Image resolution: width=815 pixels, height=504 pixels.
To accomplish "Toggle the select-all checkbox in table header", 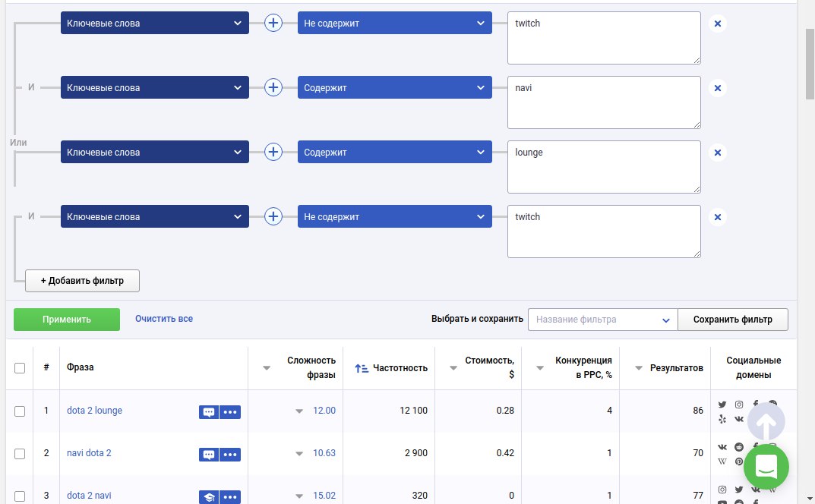I will click(20, 368).
